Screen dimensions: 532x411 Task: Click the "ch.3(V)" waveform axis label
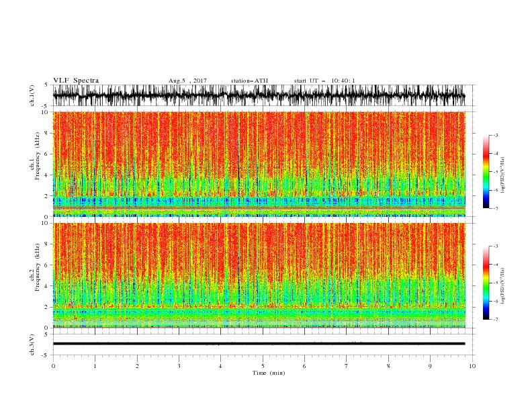32,345
